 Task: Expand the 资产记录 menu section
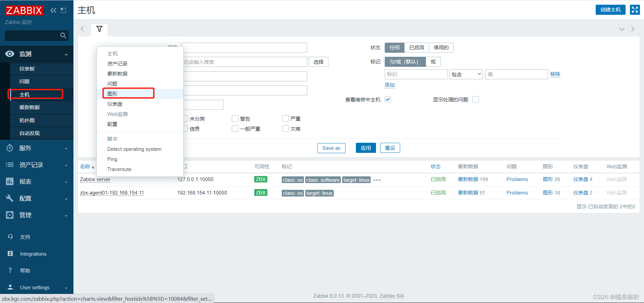click(66, 165)
